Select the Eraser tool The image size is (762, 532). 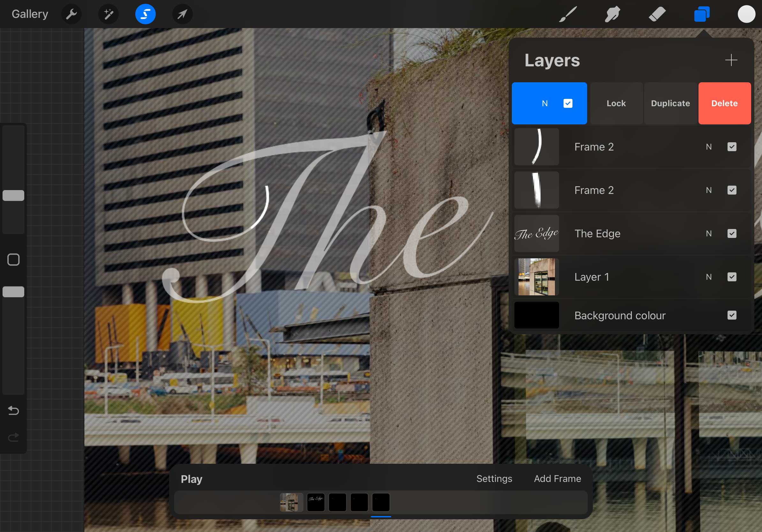(657, 14)
